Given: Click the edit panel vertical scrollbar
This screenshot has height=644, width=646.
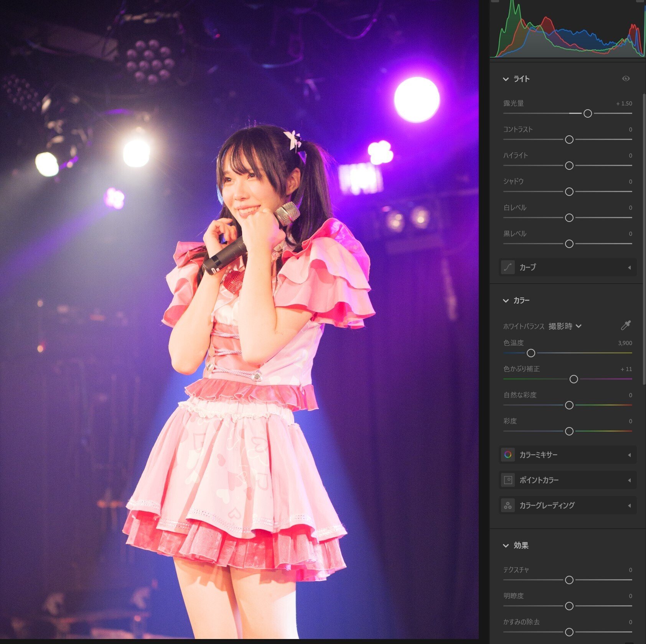Looking at the screenshot, I should [644, 239].
